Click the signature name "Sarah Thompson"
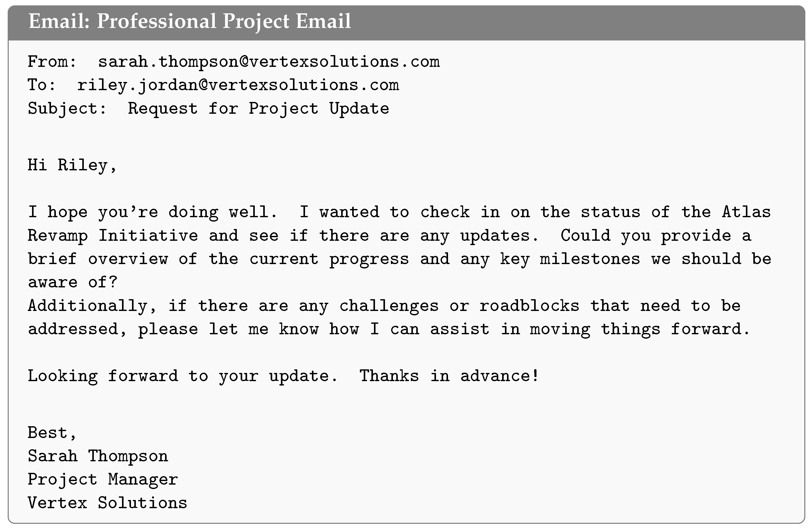This screenshot has height=532, width=812. [98, 456]
